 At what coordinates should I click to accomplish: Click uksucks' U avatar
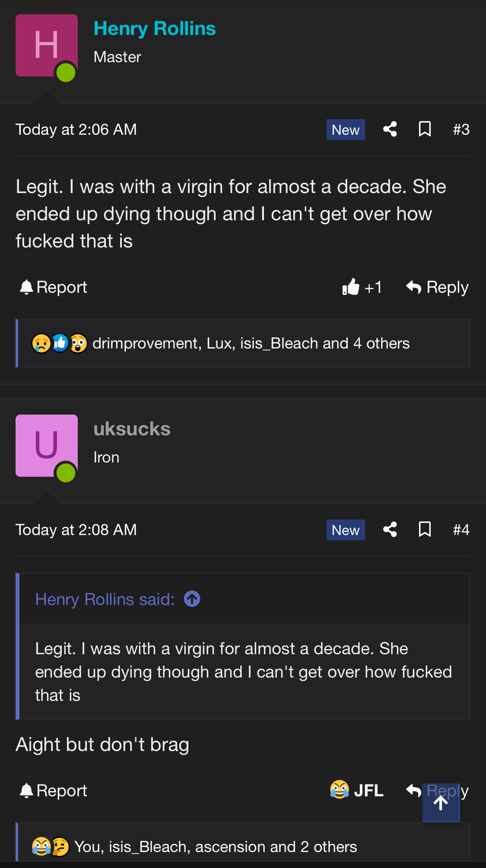[47, 446]
